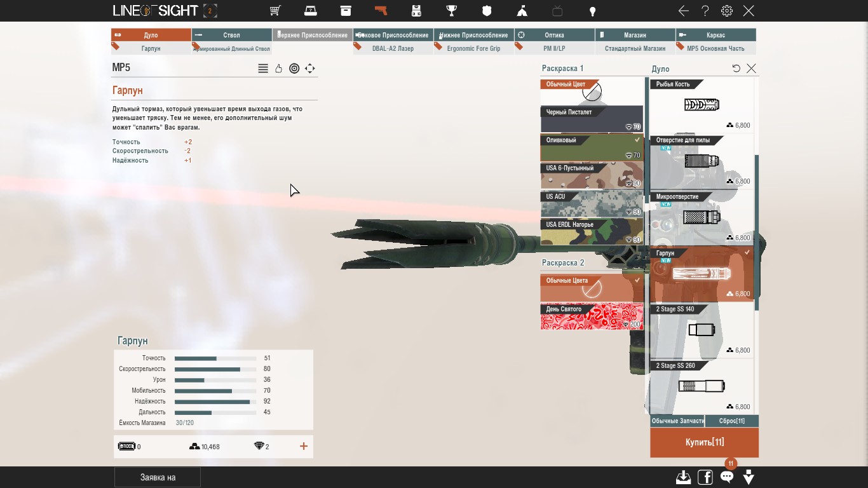
Task: Open the inventory box icon
Action: (346, 11)
